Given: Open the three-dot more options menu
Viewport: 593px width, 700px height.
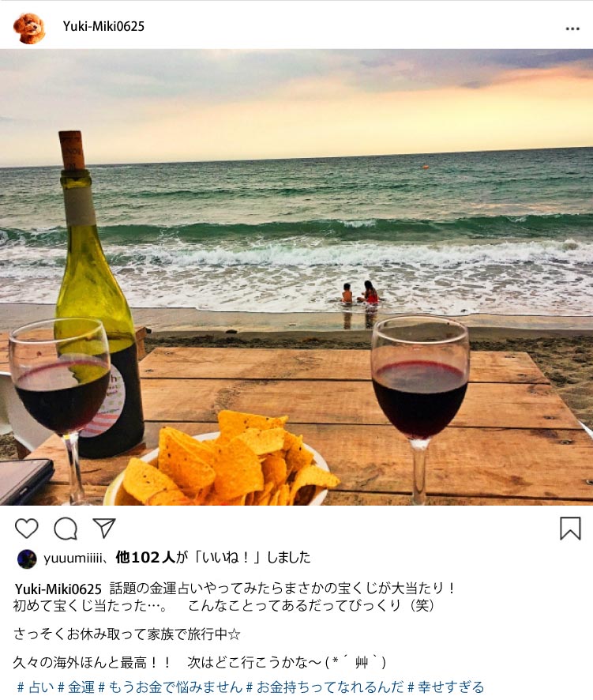Looking at the screenshot, I should (572, 28).
